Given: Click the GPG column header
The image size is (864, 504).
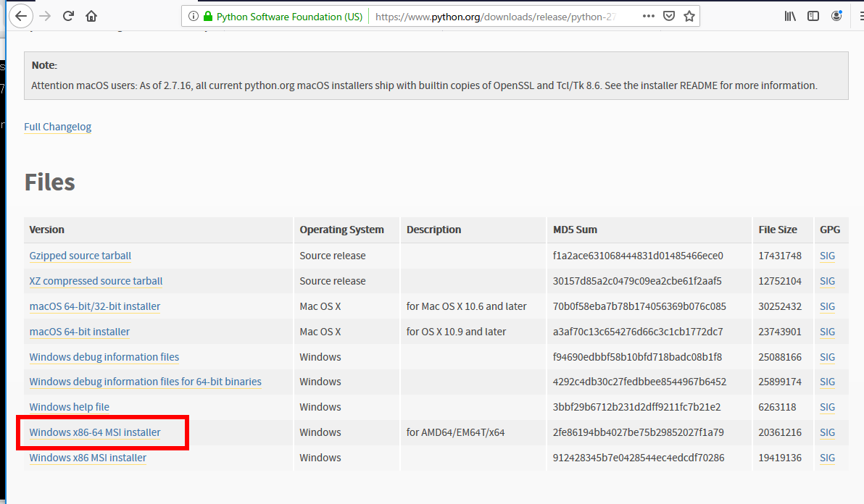Looking at the screenshot, I should (830, 230).
